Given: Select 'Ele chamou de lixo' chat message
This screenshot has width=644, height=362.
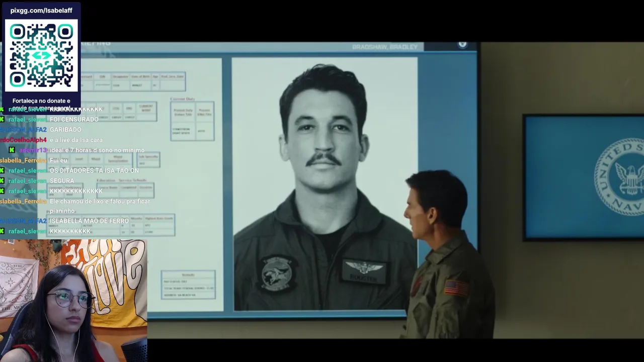Looking at the screenshot, I should coord(100,206).
